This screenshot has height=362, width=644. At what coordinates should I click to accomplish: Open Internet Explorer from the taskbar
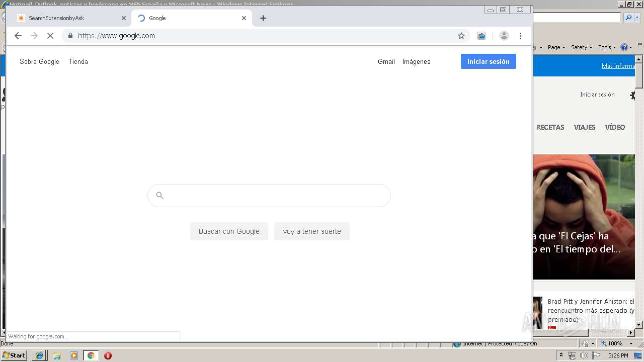pos(39,355)
